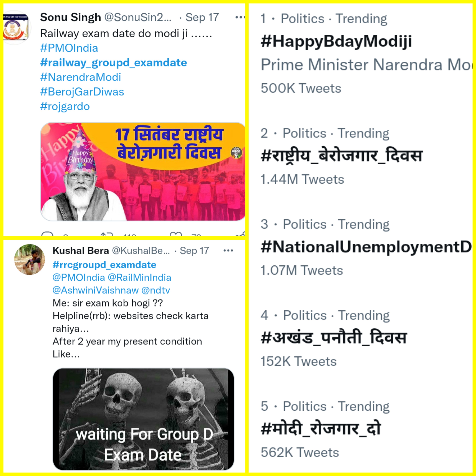
Task: Open the #rrcgroupd_examdate hashtag
Action: pyautogui.click(x=104, y=265)
